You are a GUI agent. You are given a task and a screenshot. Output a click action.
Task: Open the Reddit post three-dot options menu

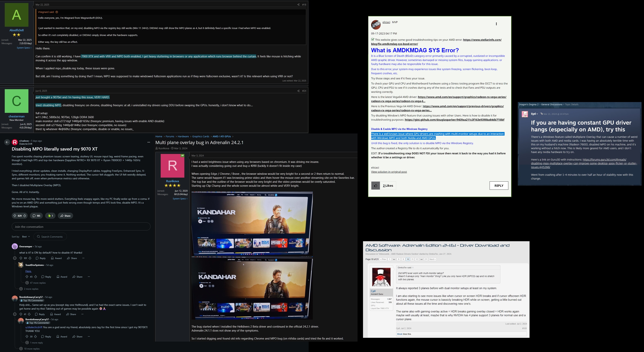tap(149, 142)
